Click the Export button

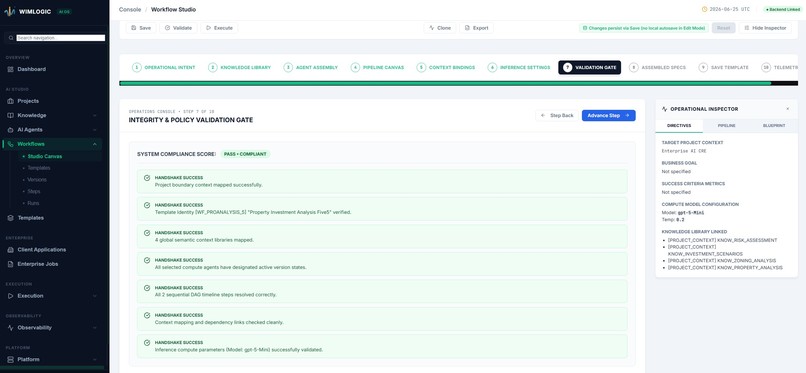(x=477, y=28)
